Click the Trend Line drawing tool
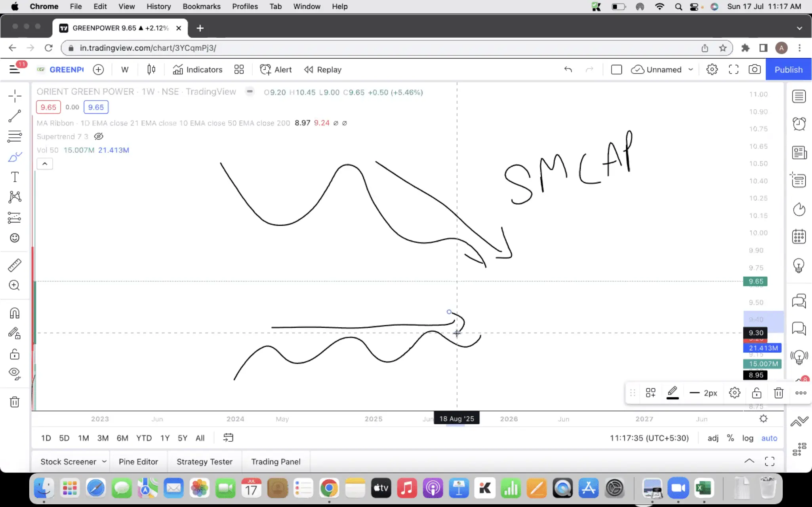812x507 pixels. pyautogui.click(x=15, y=116)
